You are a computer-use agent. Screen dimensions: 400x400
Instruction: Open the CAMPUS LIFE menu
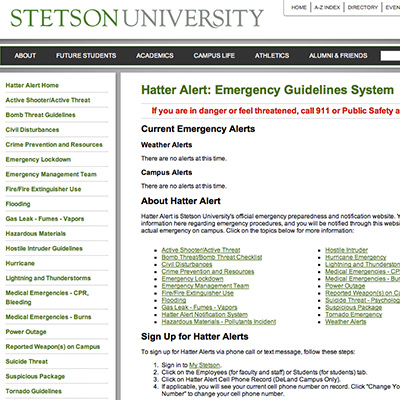click(x=214, y=56)
